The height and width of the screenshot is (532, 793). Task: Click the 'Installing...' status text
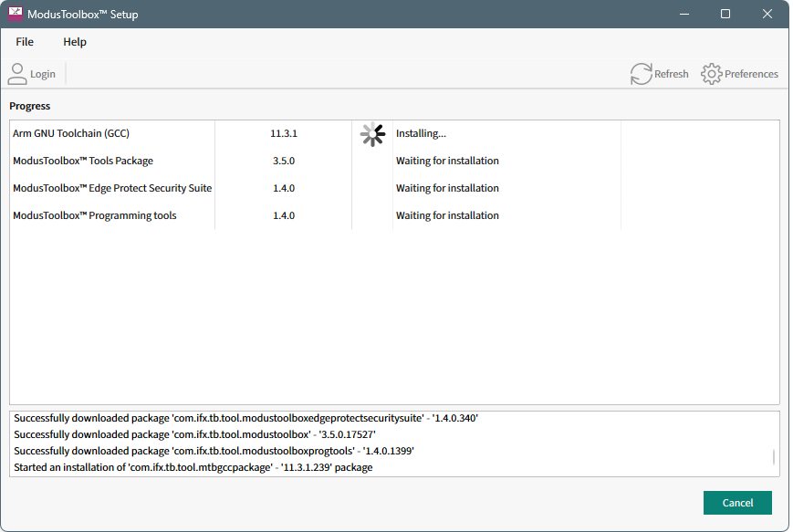click(421, 133)
